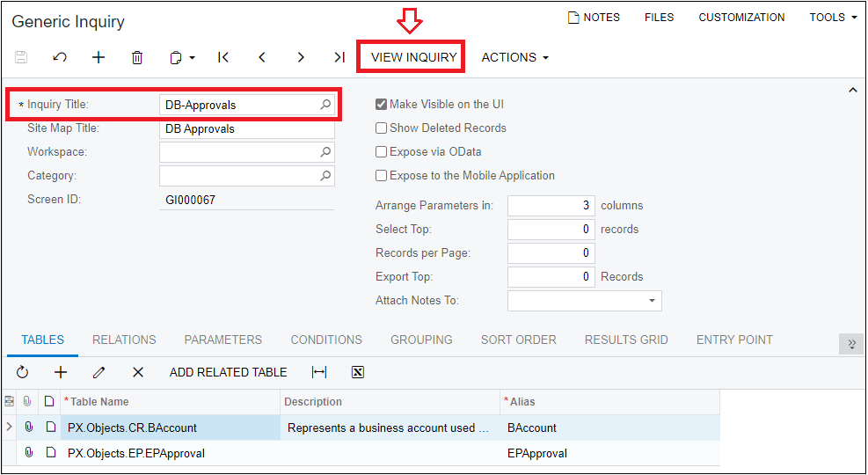The width and height of the screenshot is (868, 475).
Task: Check the Expose via OData option
Action: click(x=382, y=152)
